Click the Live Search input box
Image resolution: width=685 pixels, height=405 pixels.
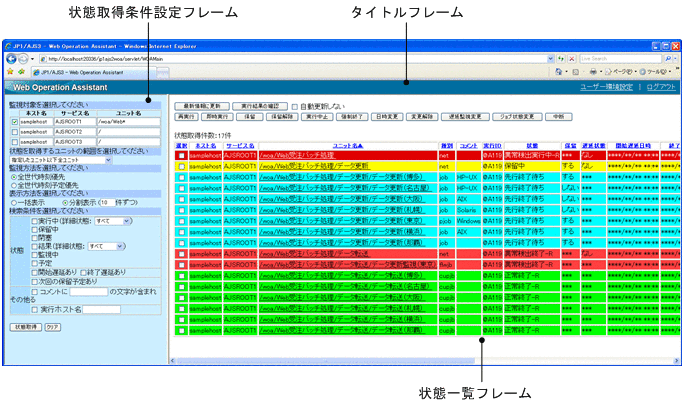(x=621, y=59)
